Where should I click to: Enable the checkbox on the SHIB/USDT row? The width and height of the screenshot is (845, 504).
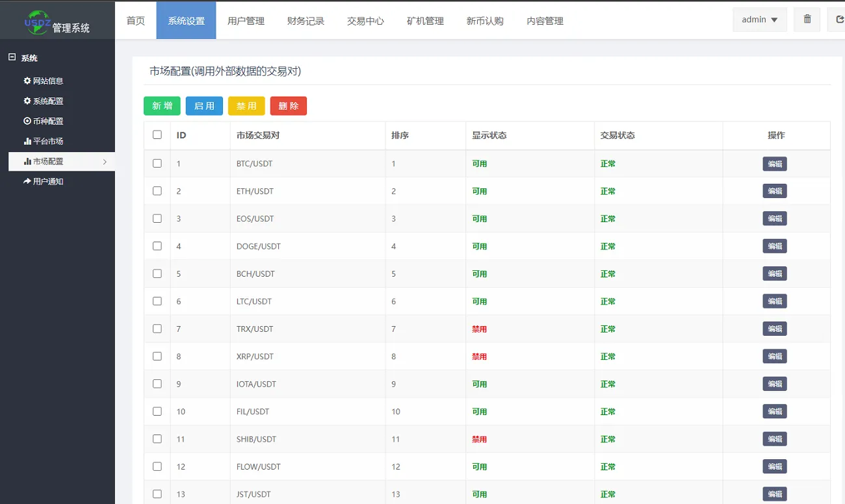tap(157, 438)
